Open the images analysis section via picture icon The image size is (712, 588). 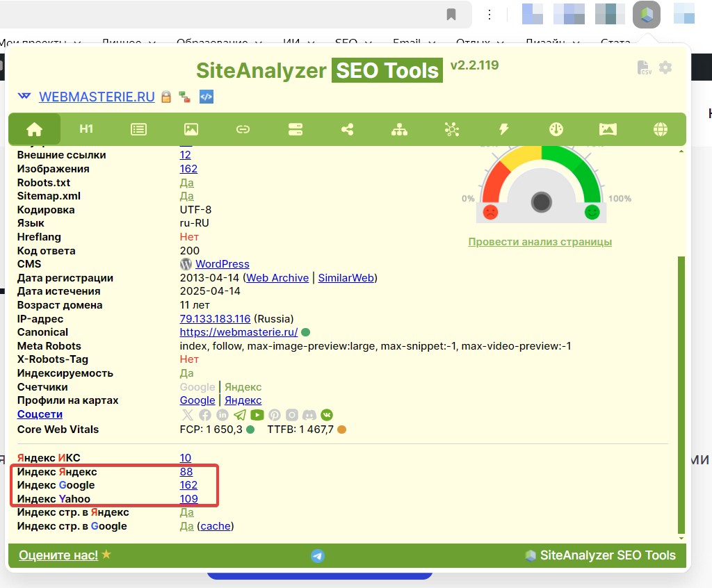pyautogui.click(x=191, y=129)
